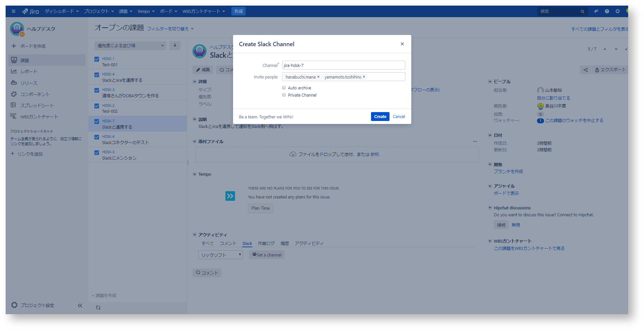This screenshot has height=330, width=644.
Task: Collapse the 日付 section
Action: pyautogui.click(x=490, y=135)
